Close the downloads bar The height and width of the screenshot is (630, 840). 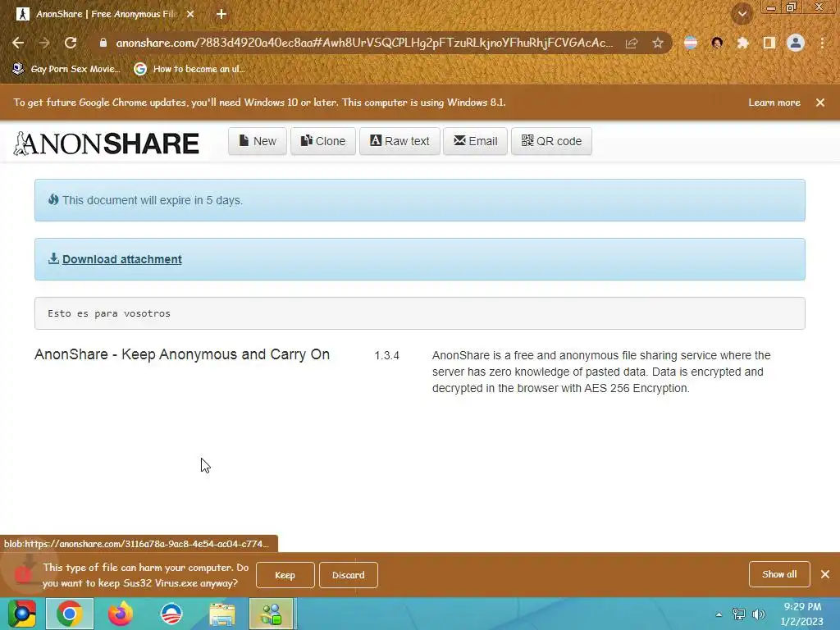(825, 574)
